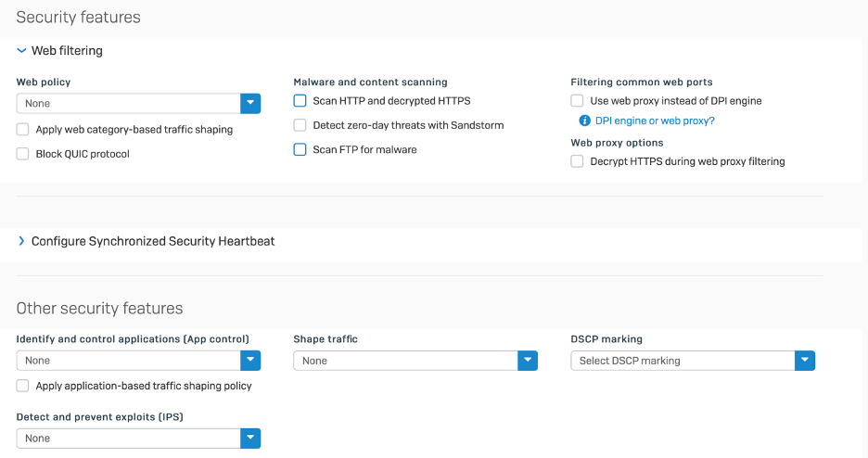This screenshot has height=458, width=868.
Task: Check Use web proxy instead of DPI engine
Action: pos(578,101)
